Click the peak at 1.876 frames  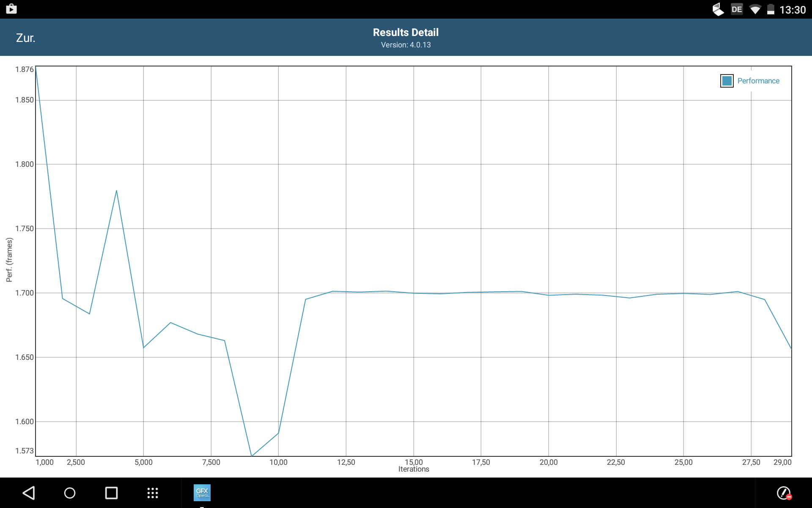[36, 67]
